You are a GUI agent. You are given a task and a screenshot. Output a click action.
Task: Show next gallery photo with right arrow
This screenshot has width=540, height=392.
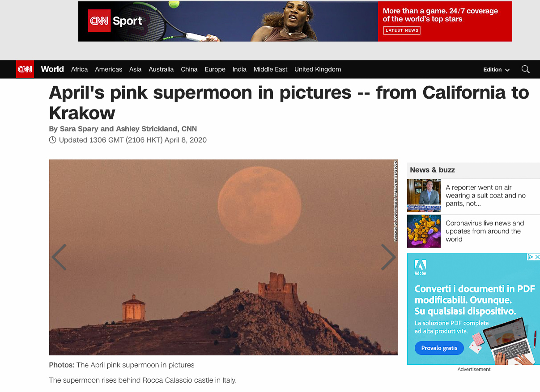388,257
